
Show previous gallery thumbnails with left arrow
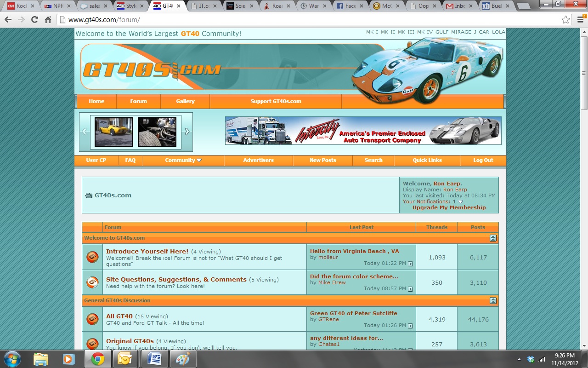[84, 131]
